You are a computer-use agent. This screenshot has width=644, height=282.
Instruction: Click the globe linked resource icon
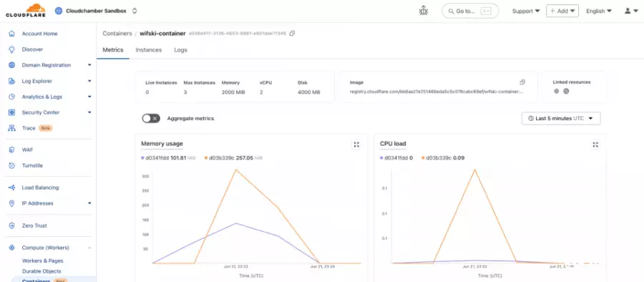(x=566, y=92)
